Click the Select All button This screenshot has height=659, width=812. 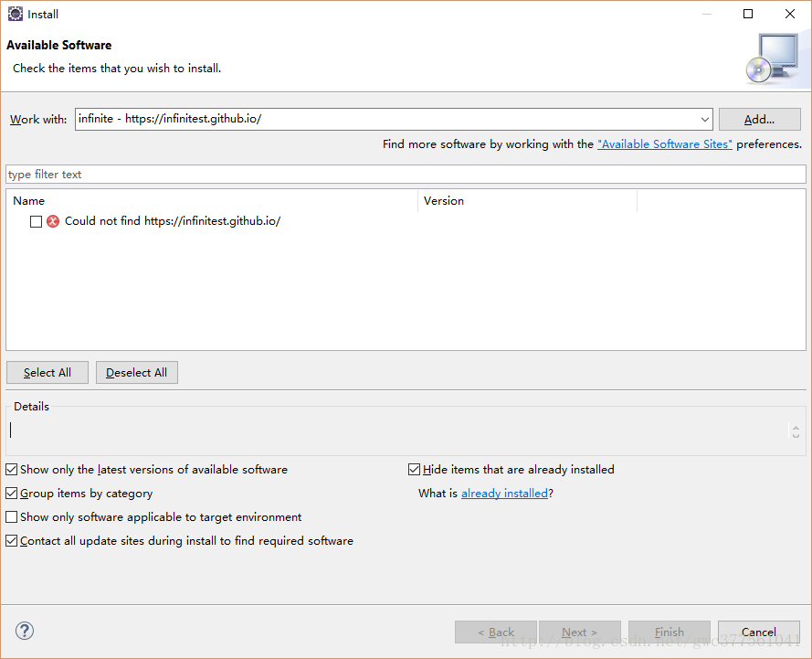coord(47,373)
